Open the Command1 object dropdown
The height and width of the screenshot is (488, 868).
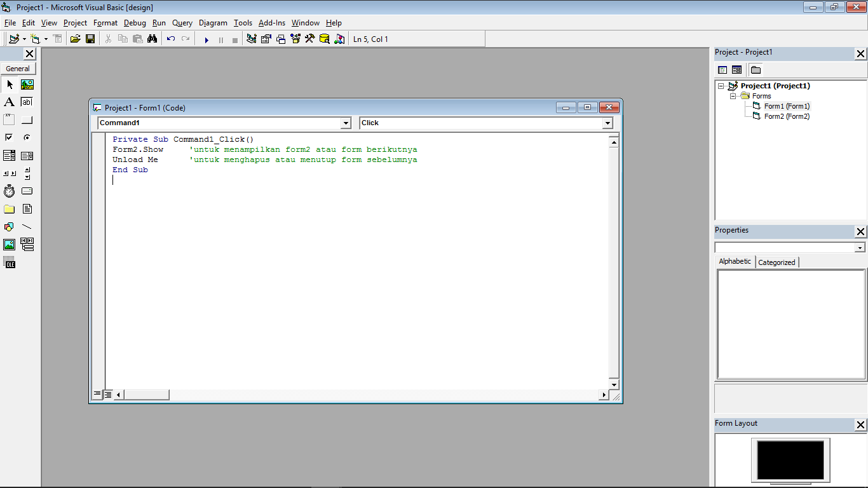click(346, 123)
